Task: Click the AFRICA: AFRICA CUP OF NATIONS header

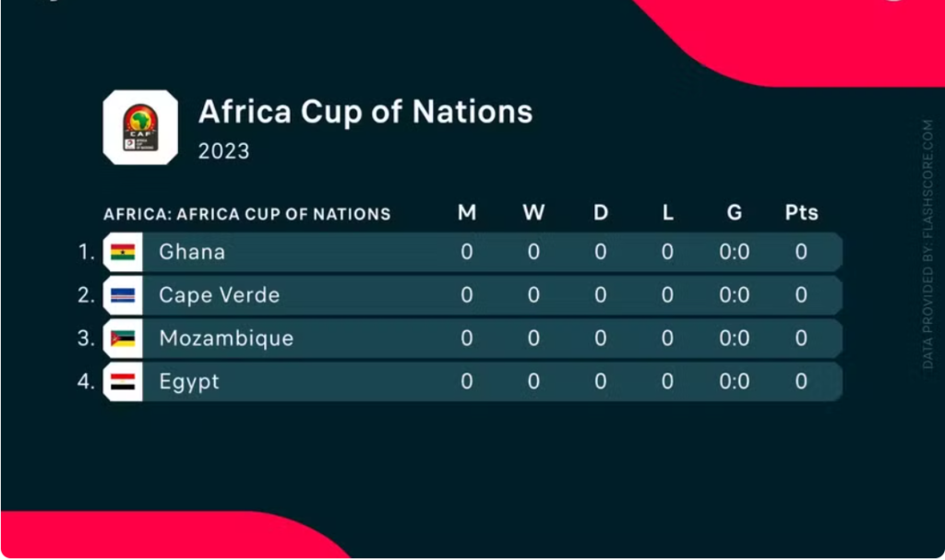Action: [x=246, y=214]
